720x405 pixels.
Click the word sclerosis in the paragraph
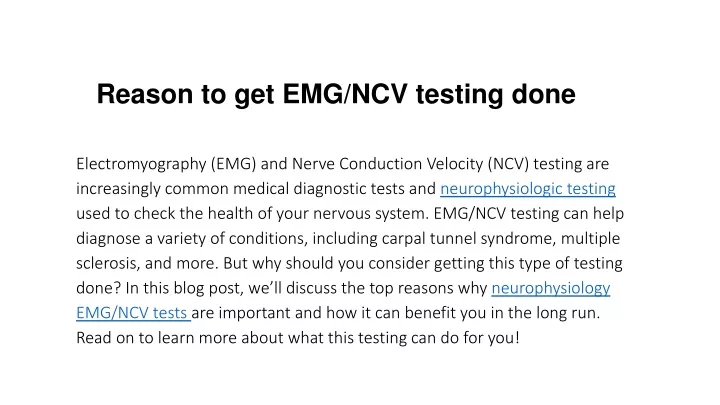coord(108,263)
